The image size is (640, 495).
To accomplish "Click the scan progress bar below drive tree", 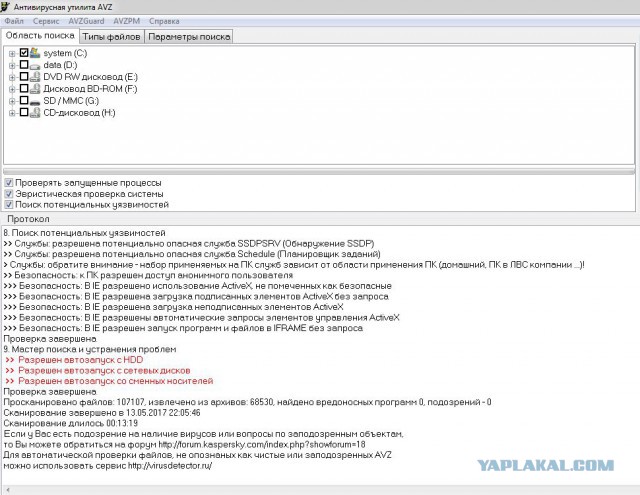I will tap(319, 171).
